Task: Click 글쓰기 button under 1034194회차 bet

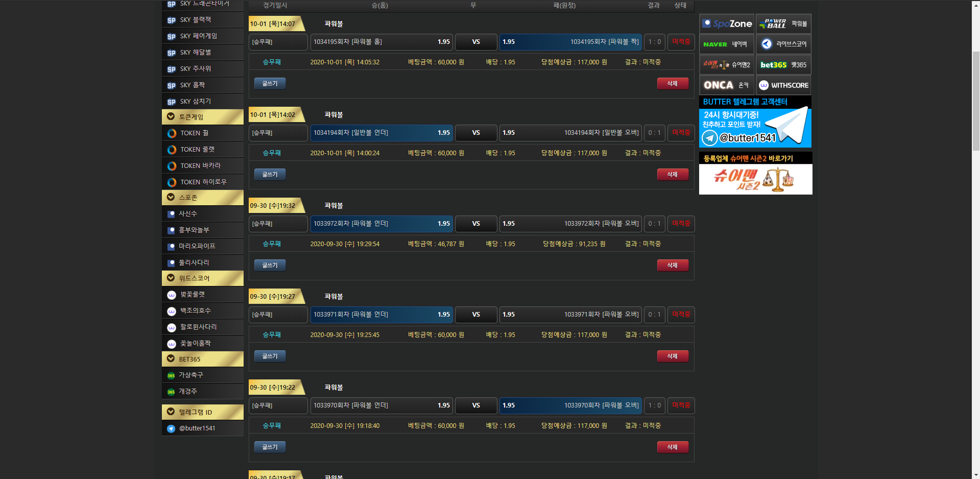Action: point(270,175)
